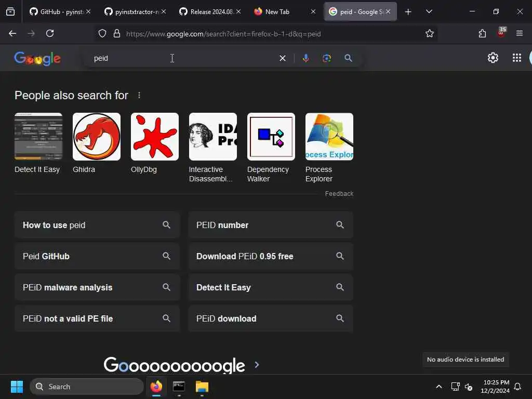Open Firefox tracking protection shield
The height and width of the screenshot is (399, 532).
[x=102, y=34]
